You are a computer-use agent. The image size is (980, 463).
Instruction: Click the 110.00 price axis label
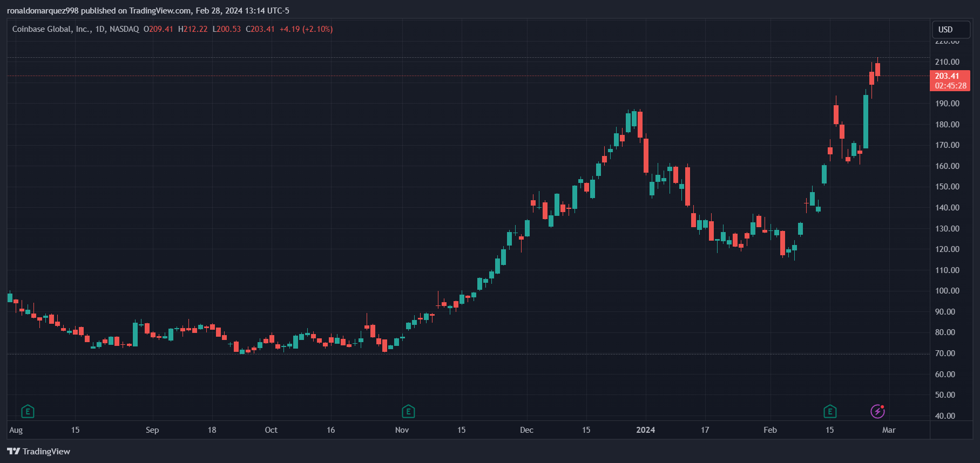click(947, 270)
